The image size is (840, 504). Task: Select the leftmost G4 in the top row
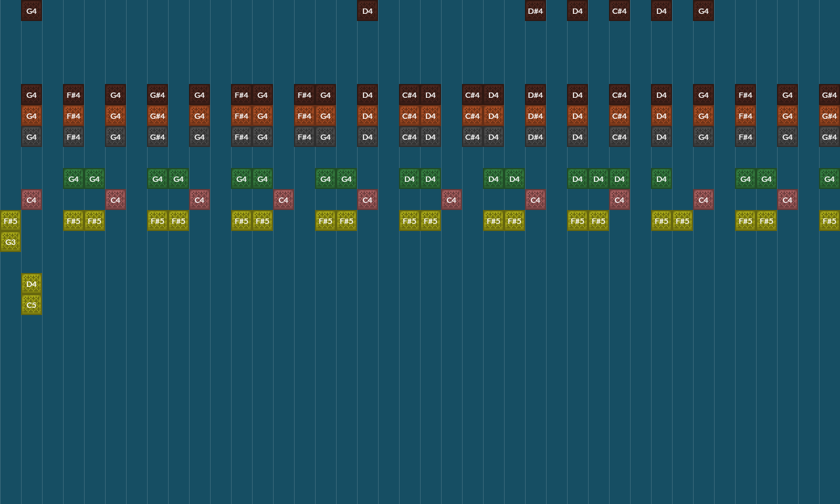coord(31,11)
